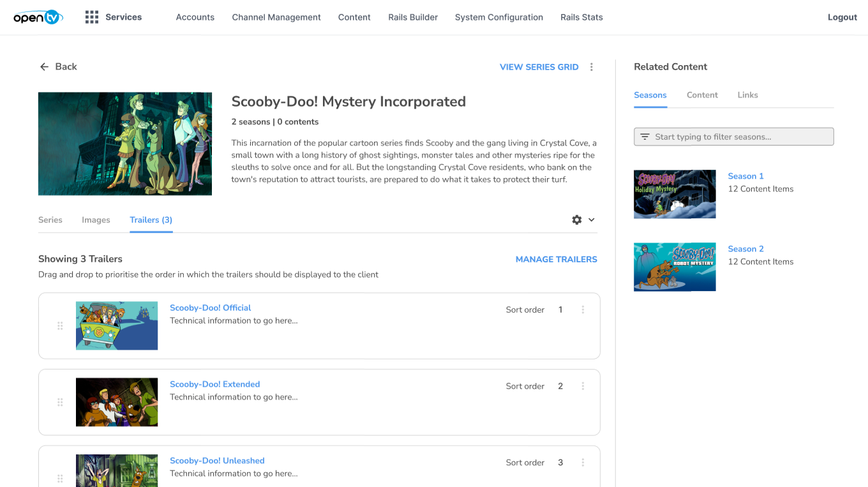Open the Services grid icon

pos(92,17)
